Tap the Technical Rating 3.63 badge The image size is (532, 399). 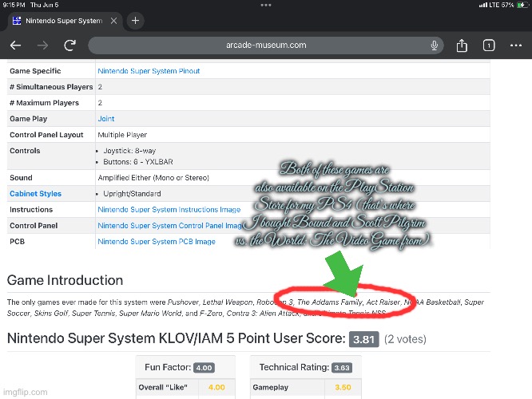342,368
